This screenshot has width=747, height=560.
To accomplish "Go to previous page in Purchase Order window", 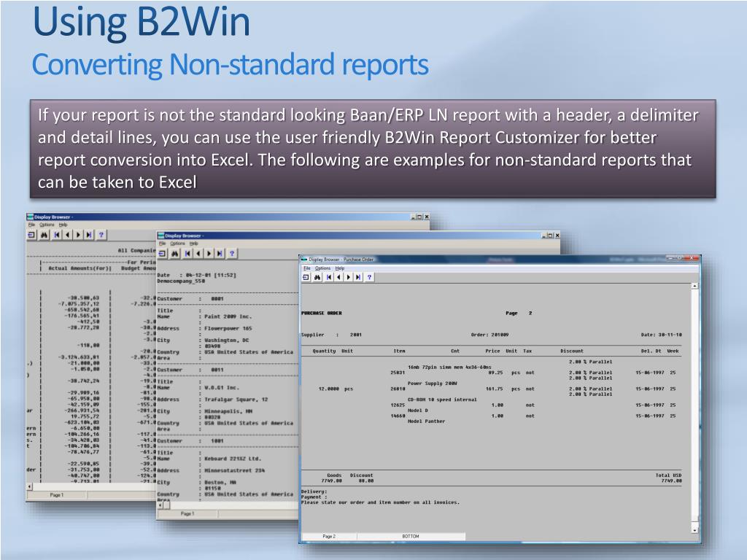I will click(338, 277).
